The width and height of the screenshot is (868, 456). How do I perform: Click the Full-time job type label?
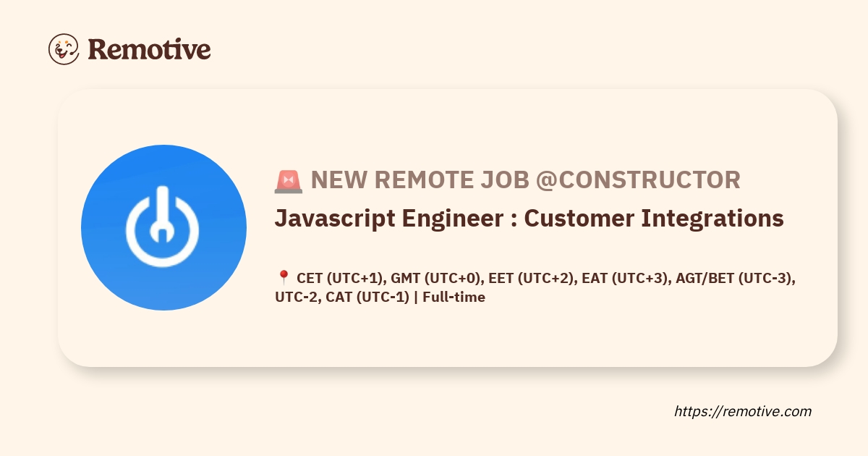pyautogui.click(x=454, y=297)
